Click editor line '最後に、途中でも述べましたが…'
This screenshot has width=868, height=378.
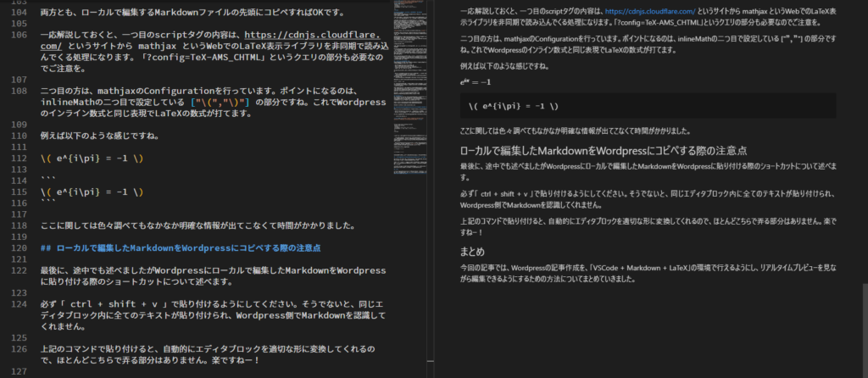tap(213, 276)
